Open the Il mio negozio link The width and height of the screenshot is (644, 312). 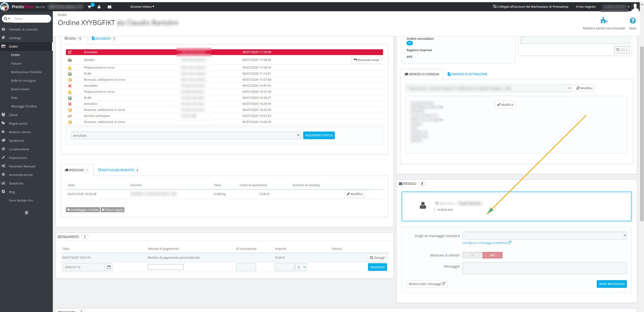(586, 7)
